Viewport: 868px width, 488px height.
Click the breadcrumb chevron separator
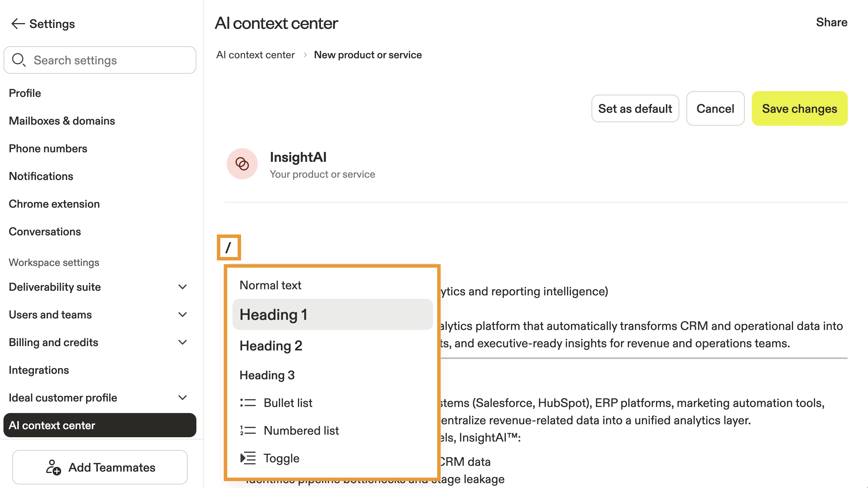pyautogui.click(x=305, y=55)
